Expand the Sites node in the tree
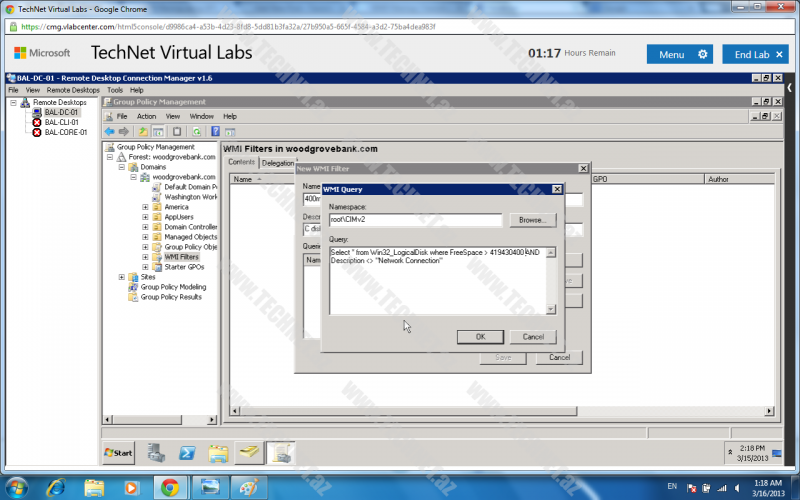 click(122, 277)
